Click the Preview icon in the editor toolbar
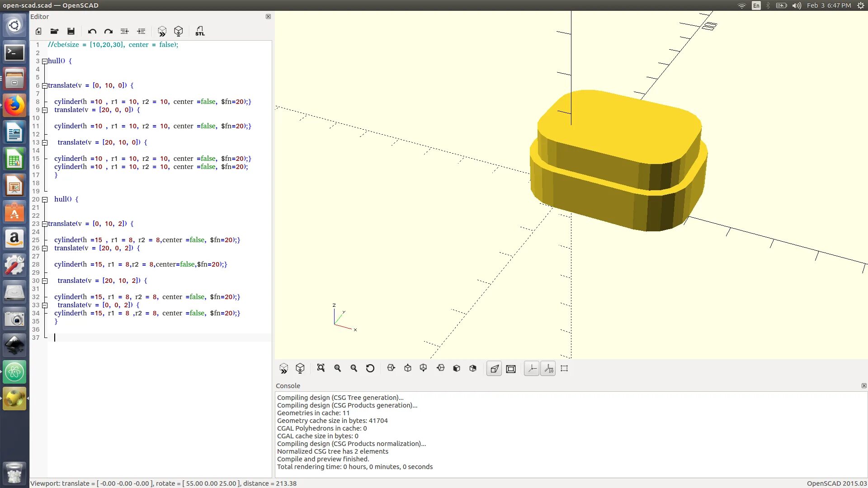 click(162, 31)
